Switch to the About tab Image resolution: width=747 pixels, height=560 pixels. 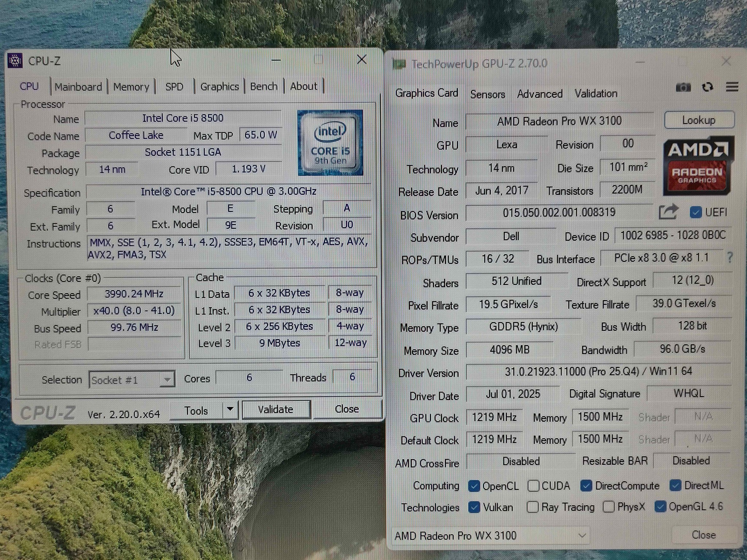point(304,86)
